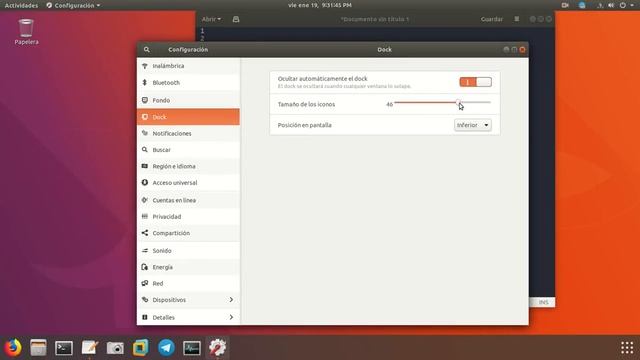Viewport: 640px width, 360px height.
Task: Click the Telegram tray icon in top bar
Action: tap(582, 5)
